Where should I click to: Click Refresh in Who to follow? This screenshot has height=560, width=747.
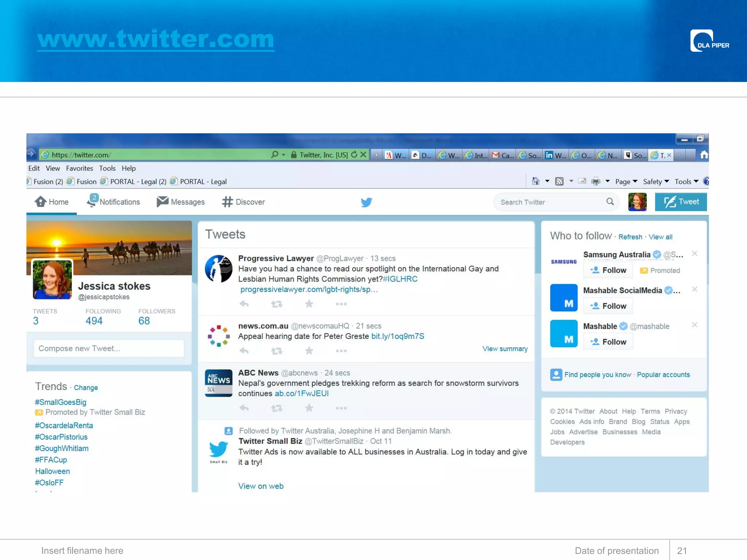coord(630,237)
